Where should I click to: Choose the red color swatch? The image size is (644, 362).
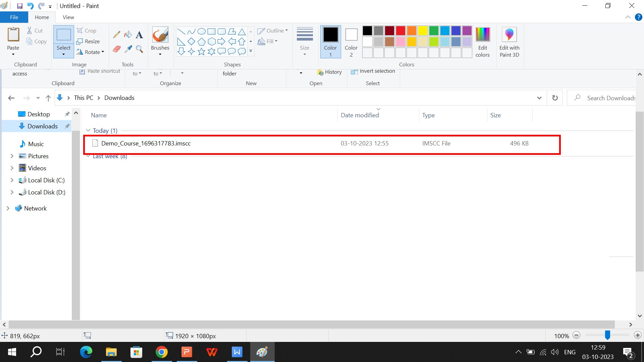tap(400, 31)
